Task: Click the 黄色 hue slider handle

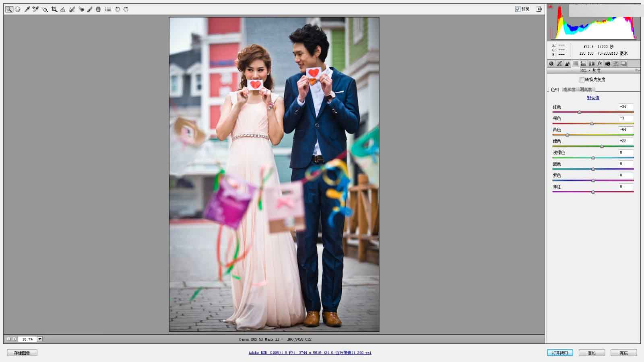Action: point(568,135)
